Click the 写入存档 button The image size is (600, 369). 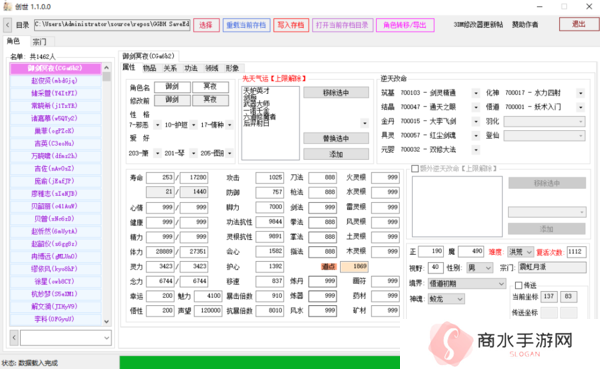pos(291,25)
